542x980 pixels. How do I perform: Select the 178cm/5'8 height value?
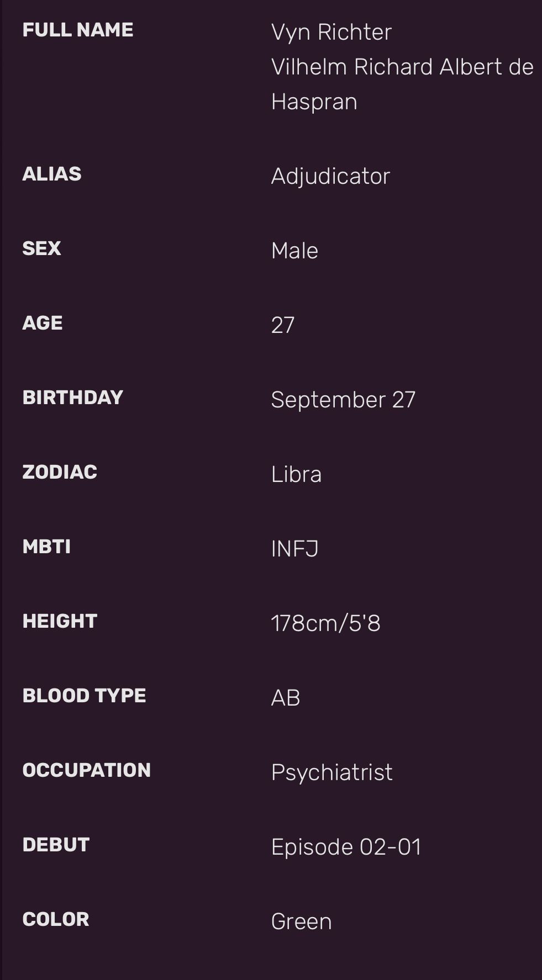tap(325, 623)
